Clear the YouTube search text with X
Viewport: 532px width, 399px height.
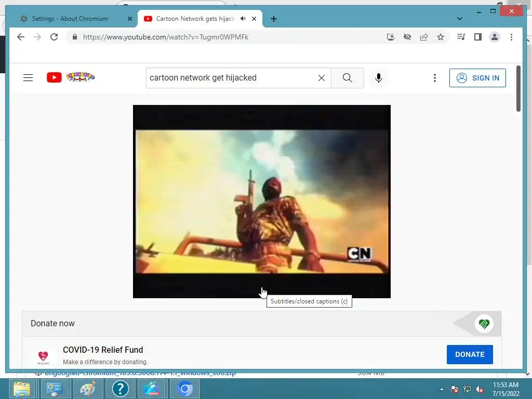coord(321,78)
